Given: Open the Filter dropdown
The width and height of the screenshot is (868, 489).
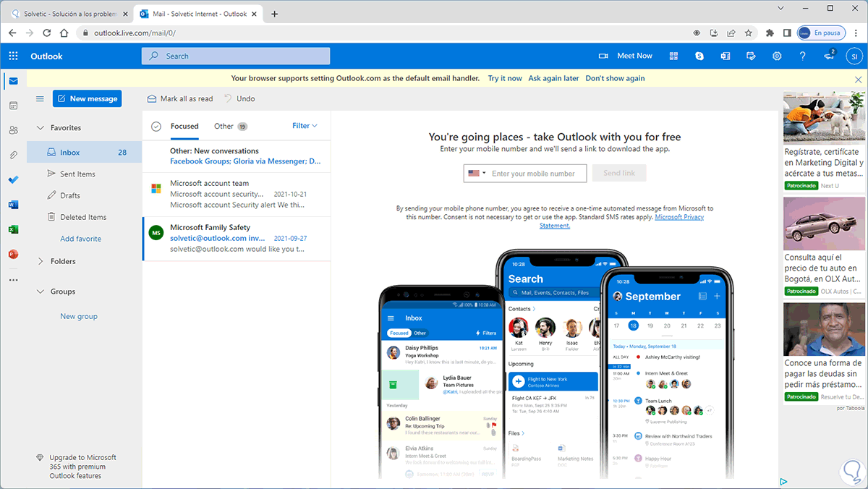Looking at the screenshot, I should tap(305, 126).
